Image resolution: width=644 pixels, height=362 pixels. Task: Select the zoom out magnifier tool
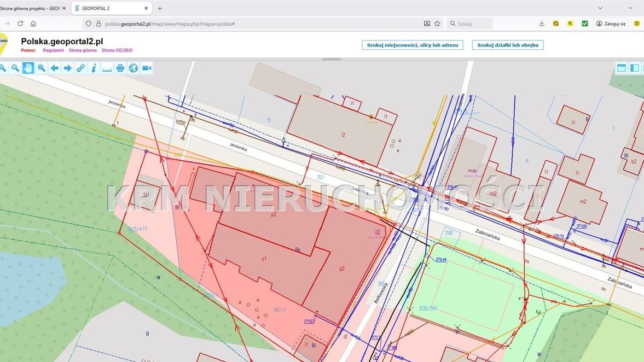coord(15,68)
